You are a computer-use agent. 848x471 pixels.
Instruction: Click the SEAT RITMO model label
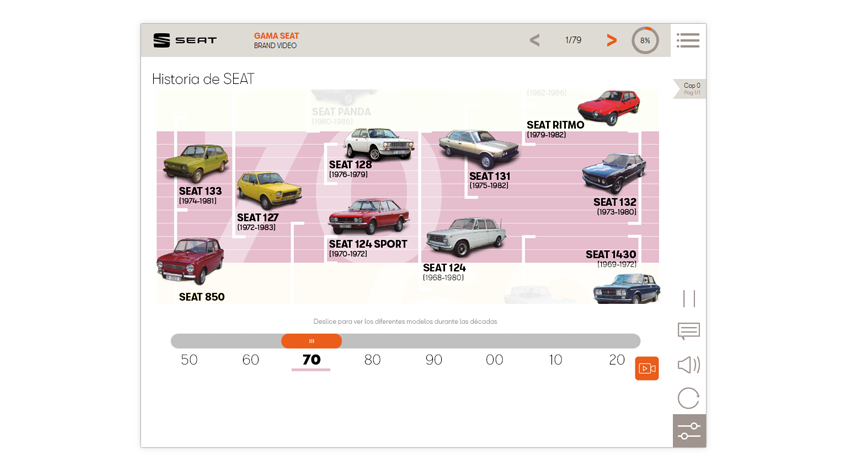click(555, 126)
